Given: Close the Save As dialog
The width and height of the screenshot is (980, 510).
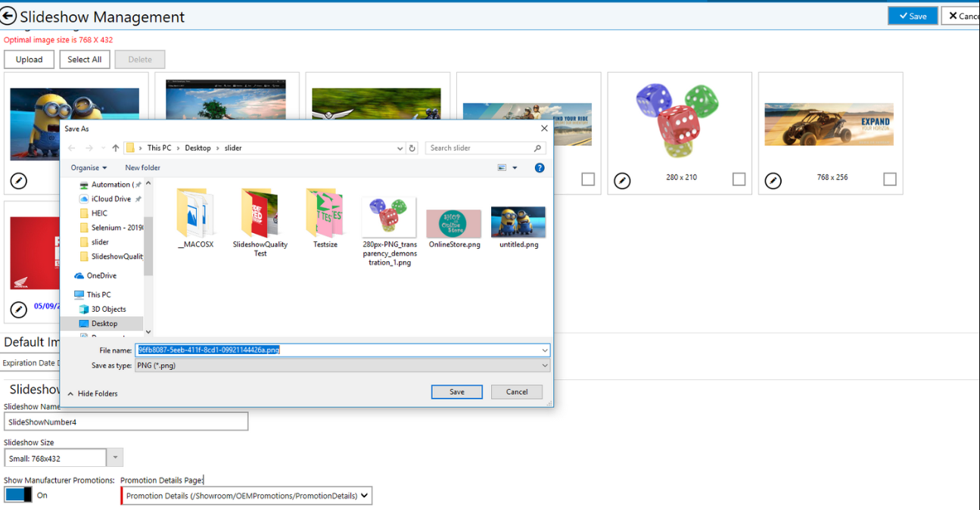Looking at the screenshot, I should [544, 129].
